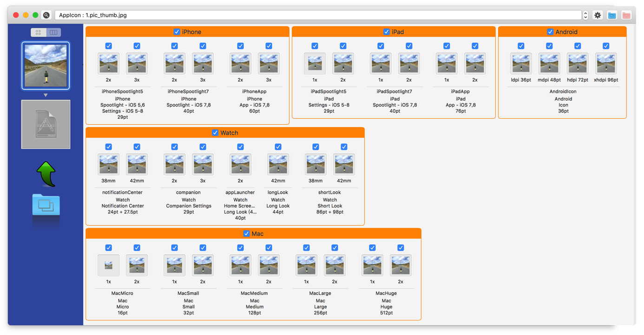Select the MacMicro 2x icon preview
644x335 pixels.
coord(137,265)
